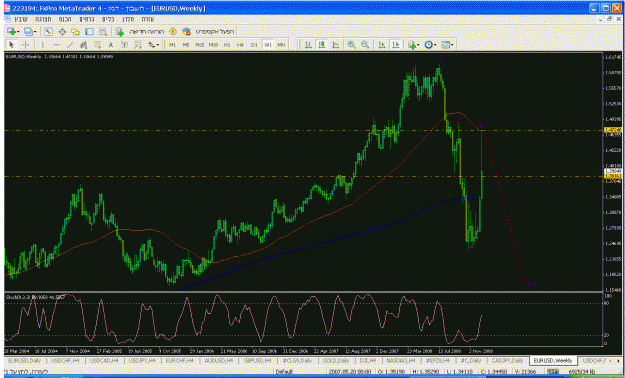Toggle the Data Window crosshair-target icon
The width and height of the screenshot is (625, 378).
[62, 32]
